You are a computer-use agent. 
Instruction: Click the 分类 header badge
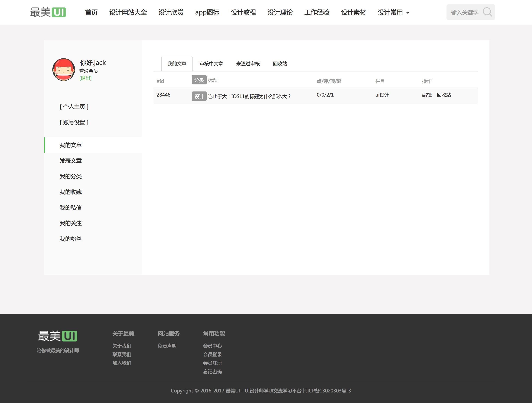click(199, 80)
